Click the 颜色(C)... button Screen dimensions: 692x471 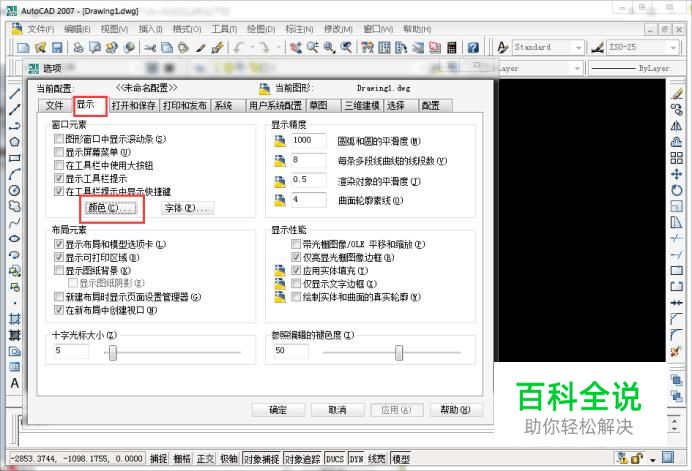[111, 208]
